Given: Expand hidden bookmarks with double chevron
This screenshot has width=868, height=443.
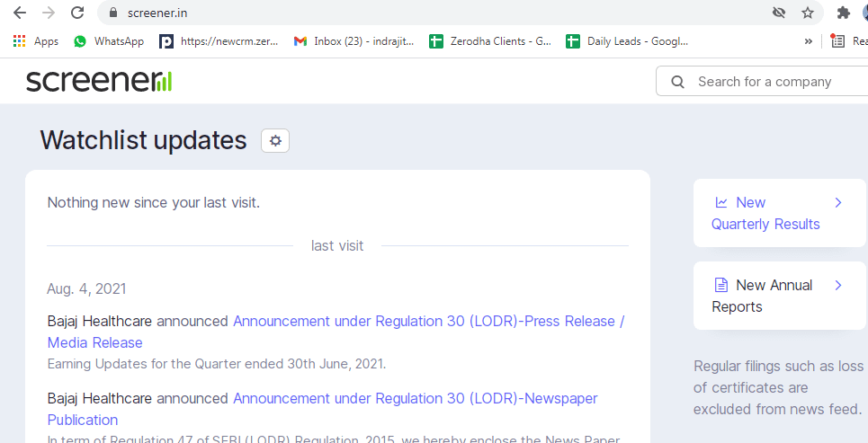Looking at the screenshot, I should [809, 41].
